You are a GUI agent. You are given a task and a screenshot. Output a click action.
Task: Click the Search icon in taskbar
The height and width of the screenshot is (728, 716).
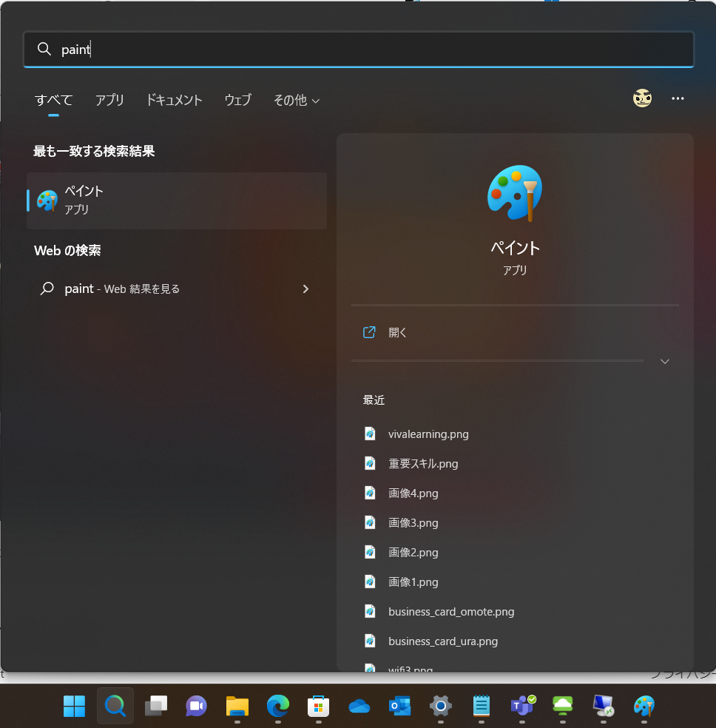pyautogui.click(x=115, y=706)
